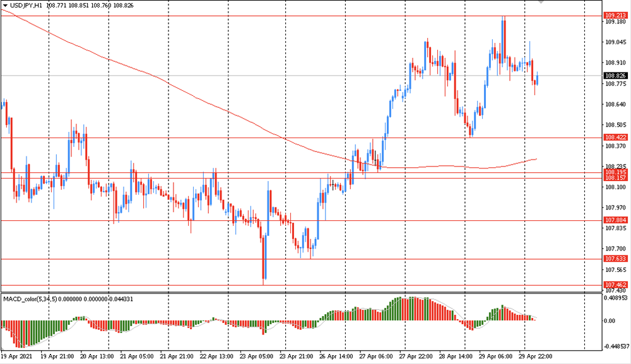Click the MACD_color(5,34,5) indicator label

click(x=30, y=299)
